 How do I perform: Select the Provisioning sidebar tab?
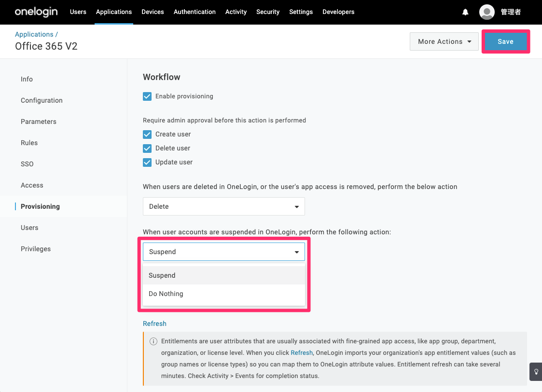coord(40,206)
